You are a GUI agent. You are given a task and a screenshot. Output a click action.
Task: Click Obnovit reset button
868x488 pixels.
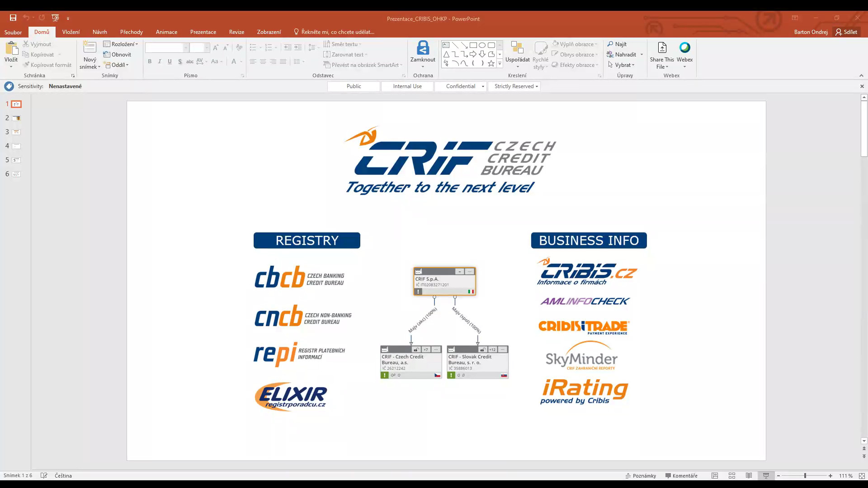click(117, 54)
